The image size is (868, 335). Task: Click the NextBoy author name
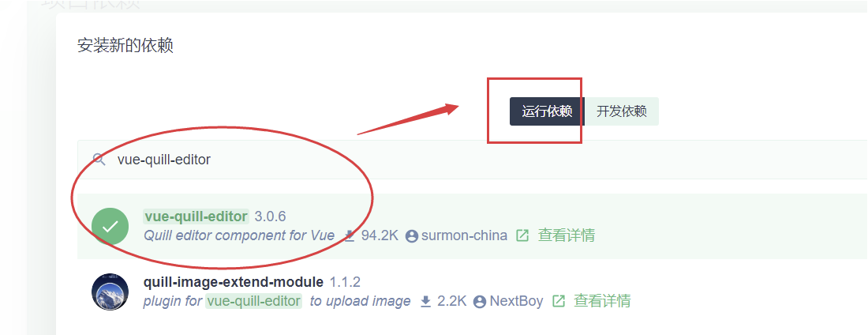517,301
